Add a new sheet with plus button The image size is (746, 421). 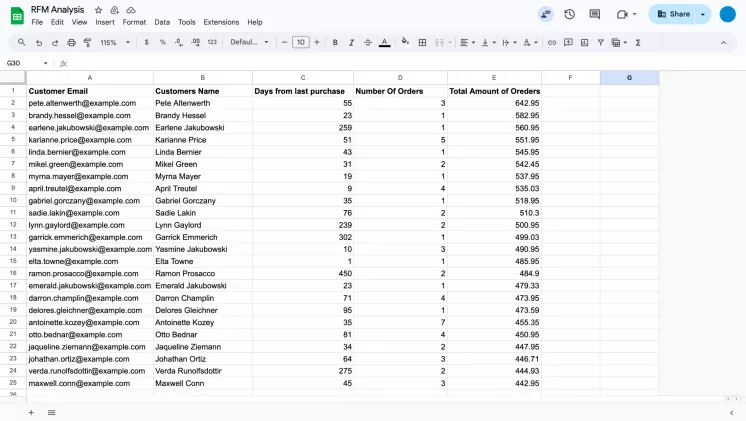click(x=30, y=412)
